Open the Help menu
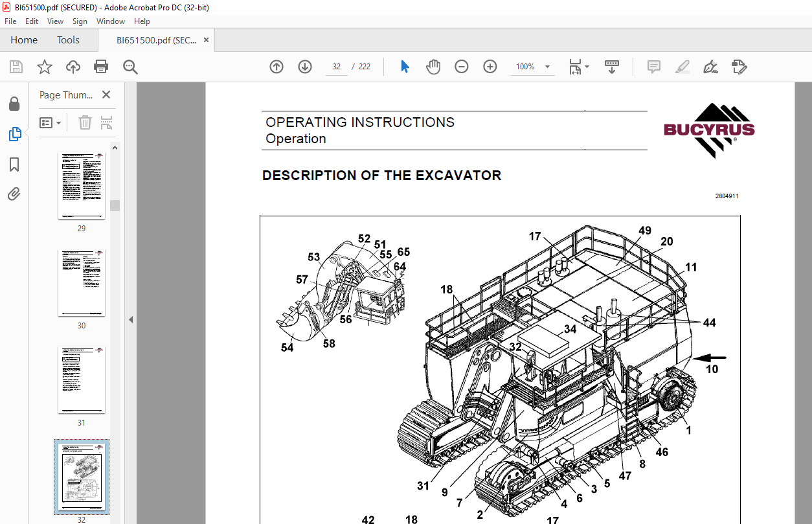The height and width of the screenshot is (524, 812). (142, 21)
